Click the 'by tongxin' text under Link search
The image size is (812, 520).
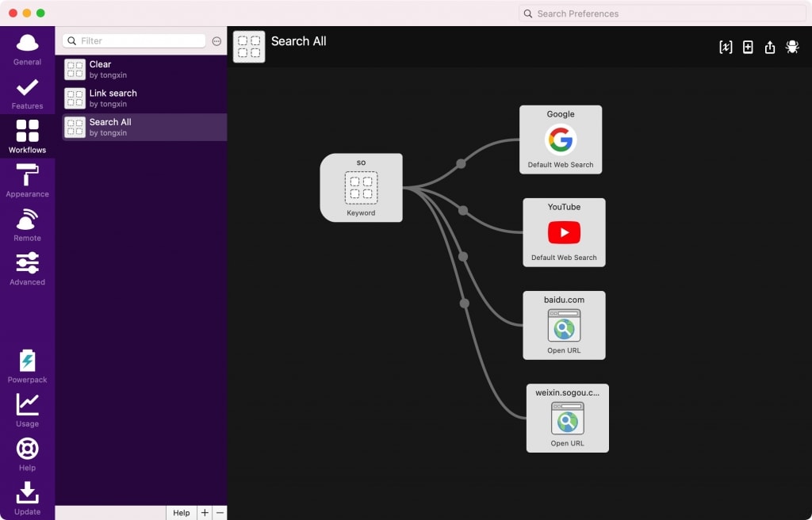(x=108, y=104)
